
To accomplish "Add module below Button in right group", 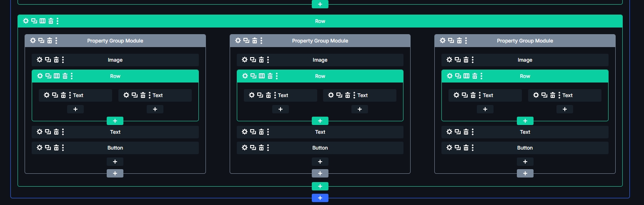I will (x=525, y=162).
